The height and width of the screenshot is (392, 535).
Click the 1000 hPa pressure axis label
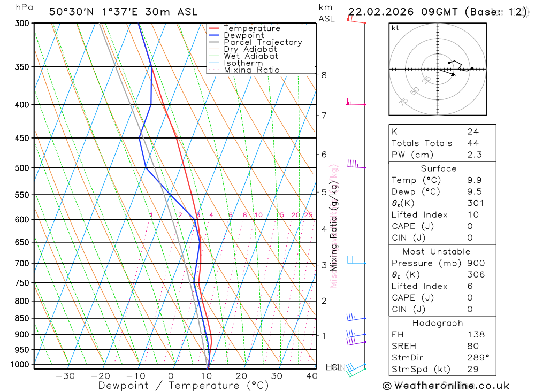pyautogui.click(x=20, y=364)
